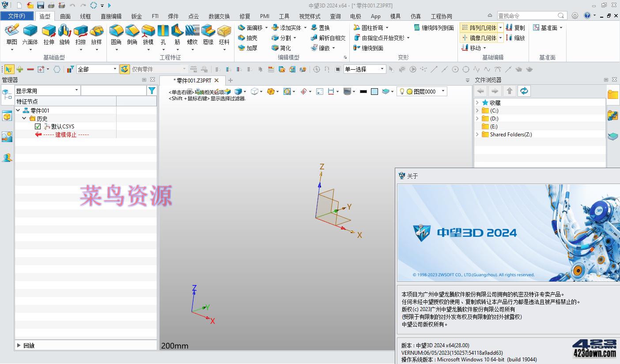Collapse the 历史 node in feature tree
Viewport: 620px width, 364px height.
pyautogui.click(x=25, y=118)
